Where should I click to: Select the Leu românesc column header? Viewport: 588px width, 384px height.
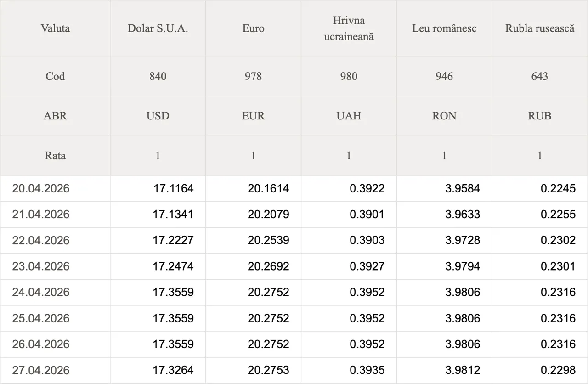tap(444, 28)
